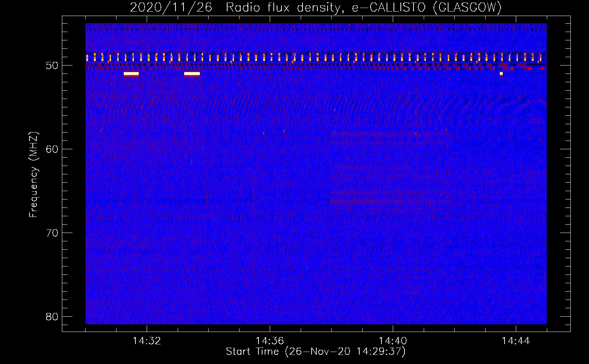Viewport: 589px width, 364px height.
Task: Click the 14:40 time tick label
Action: click(393, 341)
